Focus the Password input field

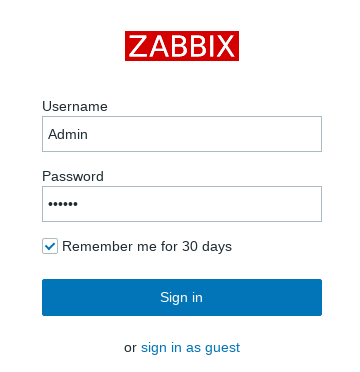(182, 204)
